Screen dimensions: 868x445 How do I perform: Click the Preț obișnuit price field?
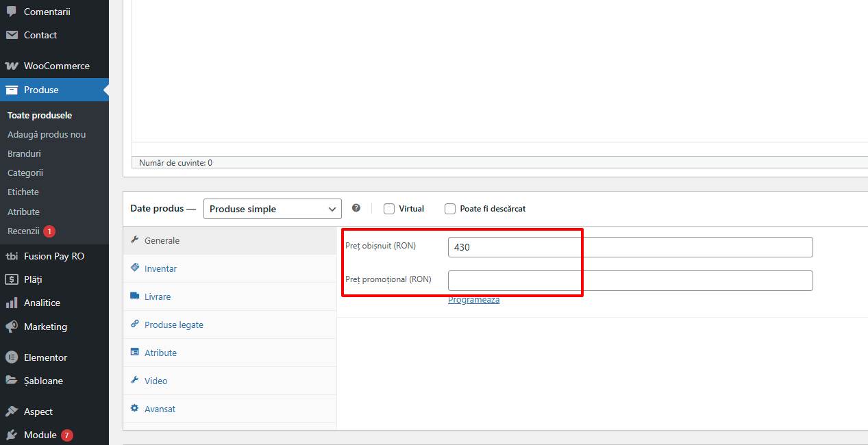[630, 247]
